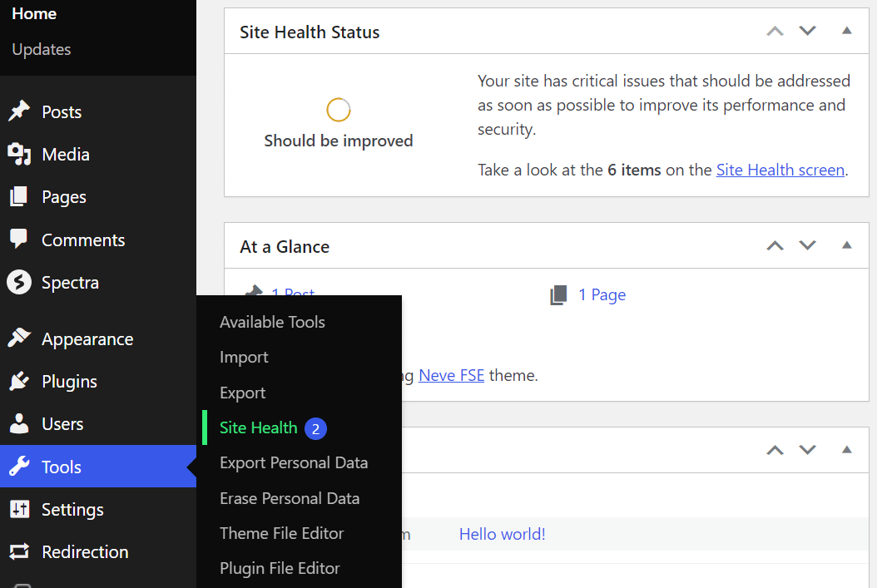Click the Plugins icon

point(21,381)
